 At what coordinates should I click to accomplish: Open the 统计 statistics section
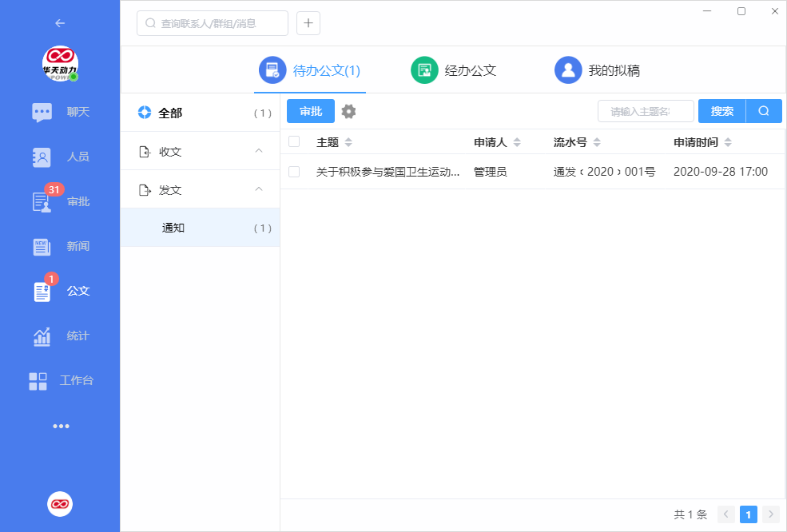(60, 335)
